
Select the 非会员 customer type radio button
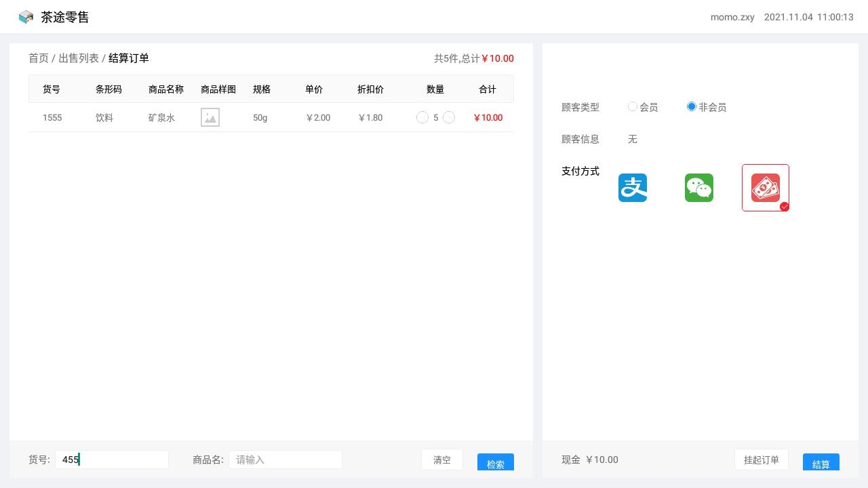[691, 106]
